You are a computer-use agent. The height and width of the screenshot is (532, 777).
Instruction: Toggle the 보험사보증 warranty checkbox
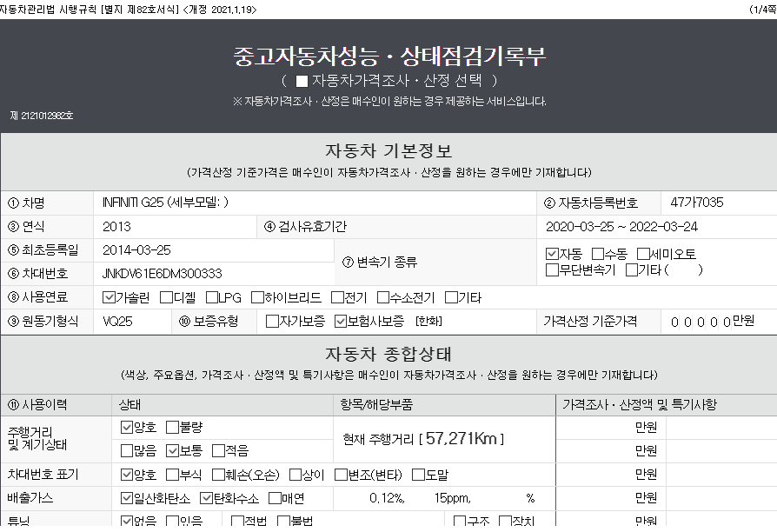[x=341, y=322]
